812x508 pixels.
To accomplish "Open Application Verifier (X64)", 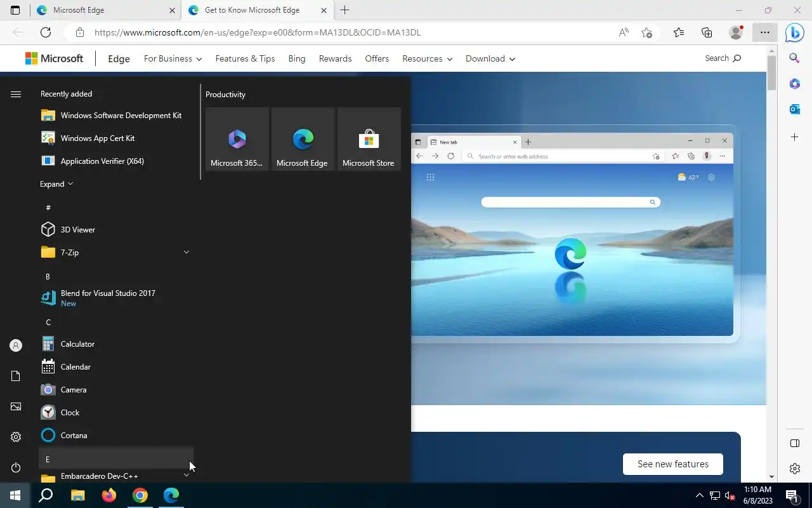I will click(x=115, y=161).
